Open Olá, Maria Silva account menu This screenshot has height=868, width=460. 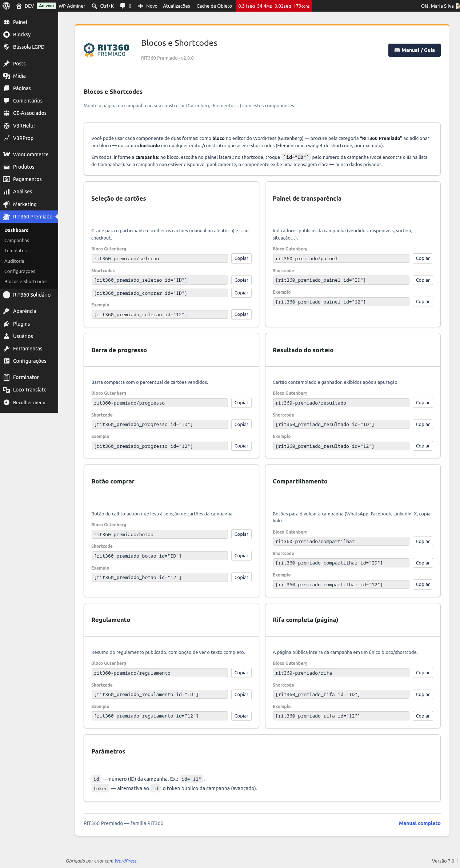[440, 6]
